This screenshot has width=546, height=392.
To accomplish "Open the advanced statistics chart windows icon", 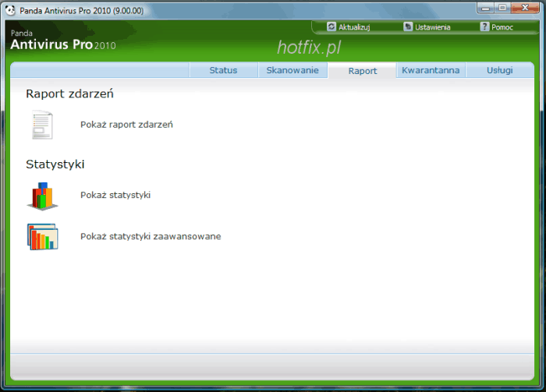I will (42, 236).
